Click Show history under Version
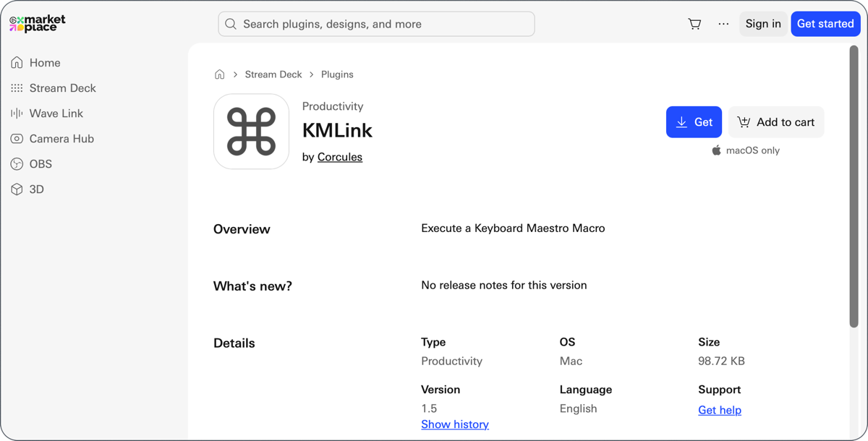This screenshot has height=441, width=868. (455, 424)
